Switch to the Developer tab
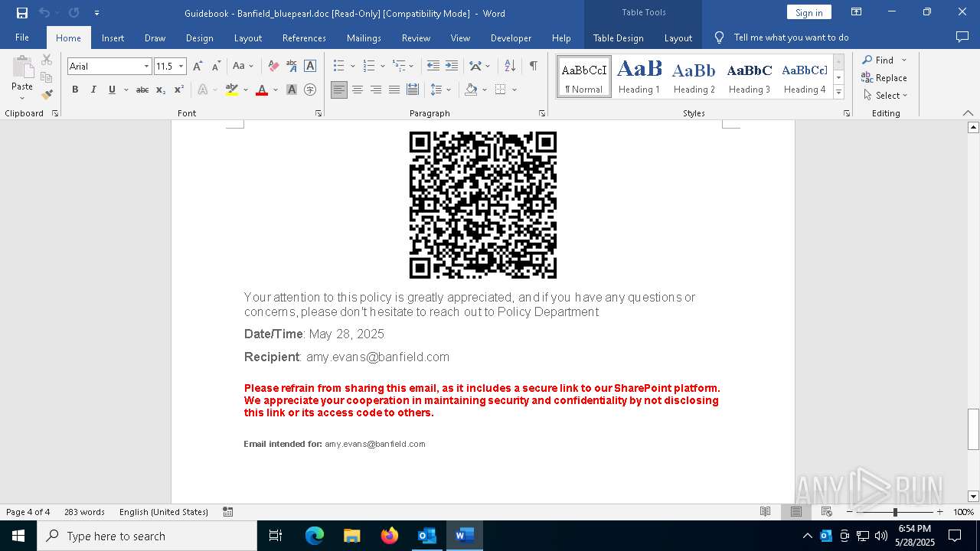This screenshot has height=551, width=980. [x=511, y=37]
